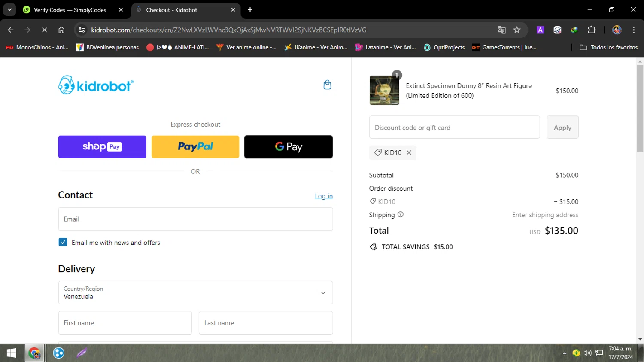Click the Google Translate icon

tap(501, 30)
